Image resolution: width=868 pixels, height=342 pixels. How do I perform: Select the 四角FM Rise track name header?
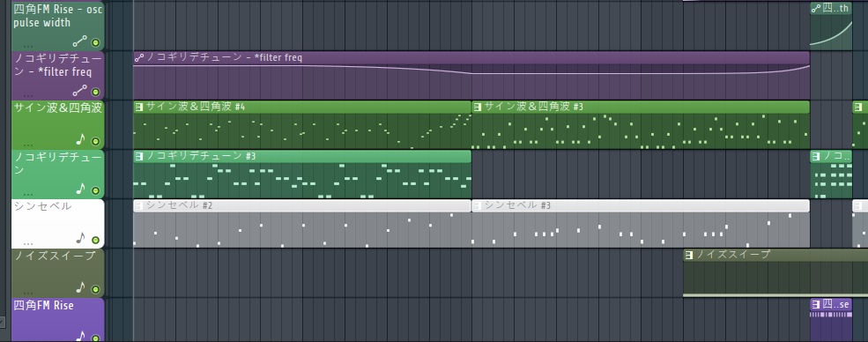coord(43,306)
